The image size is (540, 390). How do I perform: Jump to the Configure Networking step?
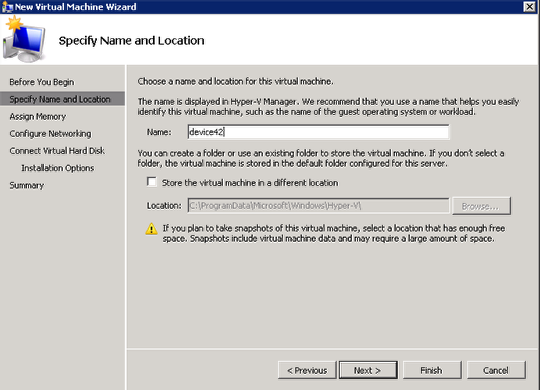50,134
